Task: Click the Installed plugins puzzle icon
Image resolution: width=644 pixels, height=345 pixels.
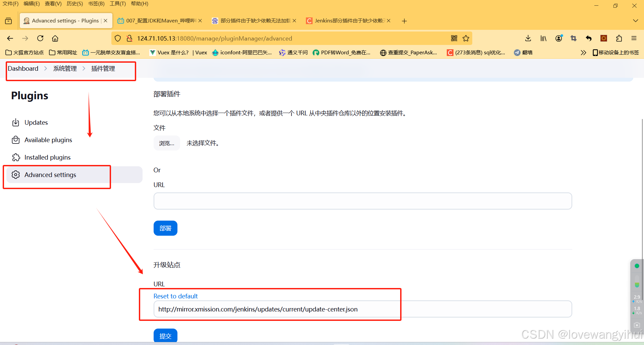Action: click(16, 157)
